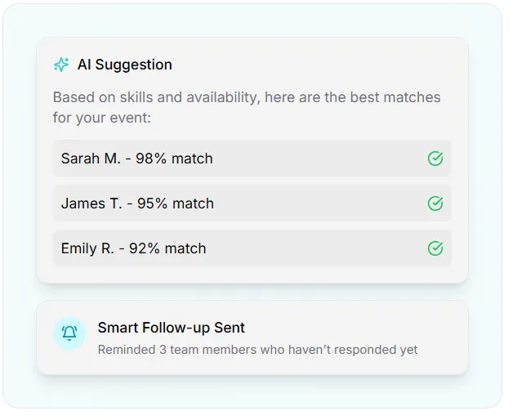Click the 95% match percentage text

pos(175,203)
